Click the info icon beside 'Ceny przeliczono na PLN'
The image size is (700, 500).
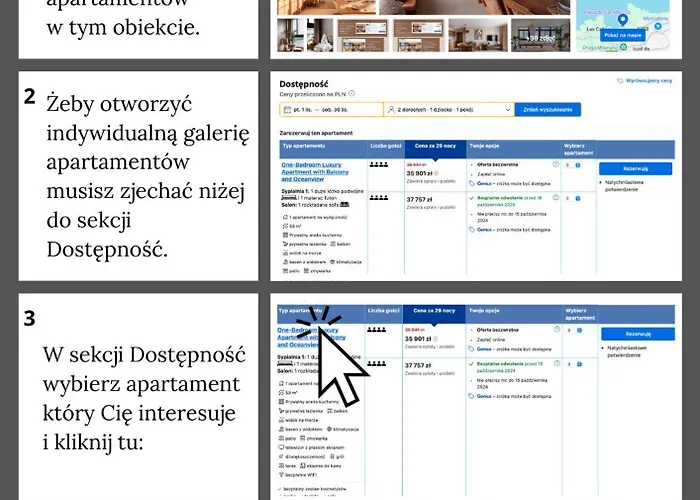pos(352,95)
